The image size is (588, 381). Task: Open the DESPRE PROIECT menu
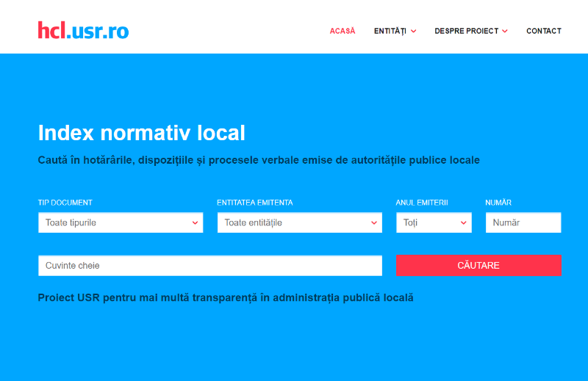466,31
